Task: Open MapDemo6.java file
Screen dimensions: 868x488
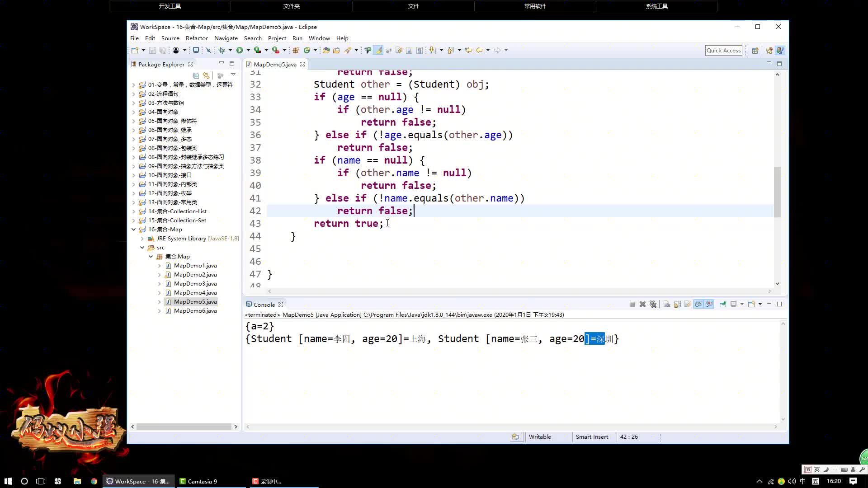Action: click(195, 310)
